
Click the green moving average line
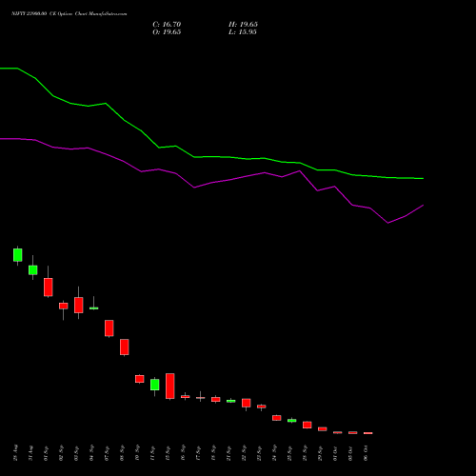coord(211,157)
